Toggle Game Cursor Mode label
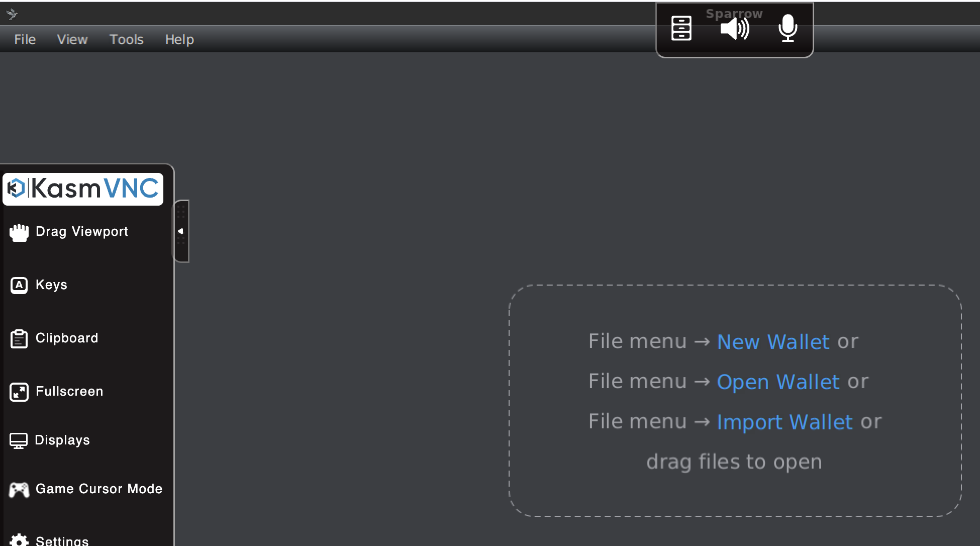Screen dimensions: 980x546 coord(99,489)
